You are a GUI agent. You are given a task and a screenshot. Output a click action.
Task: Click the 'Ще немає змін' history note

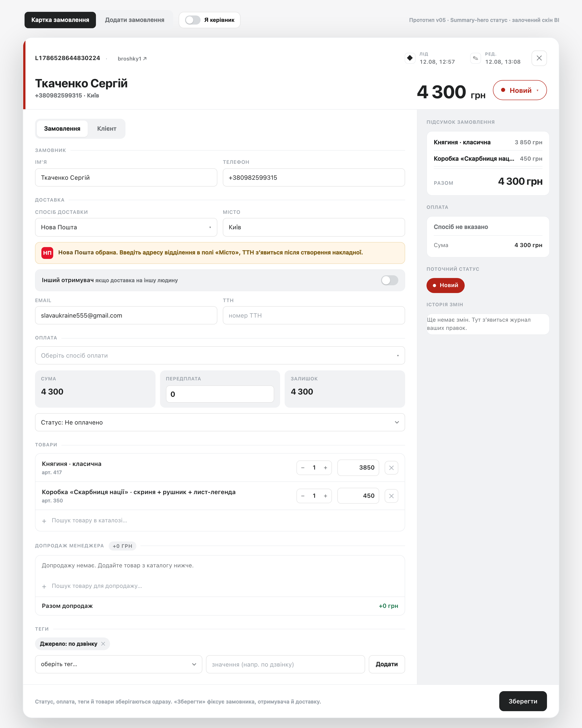488,324
